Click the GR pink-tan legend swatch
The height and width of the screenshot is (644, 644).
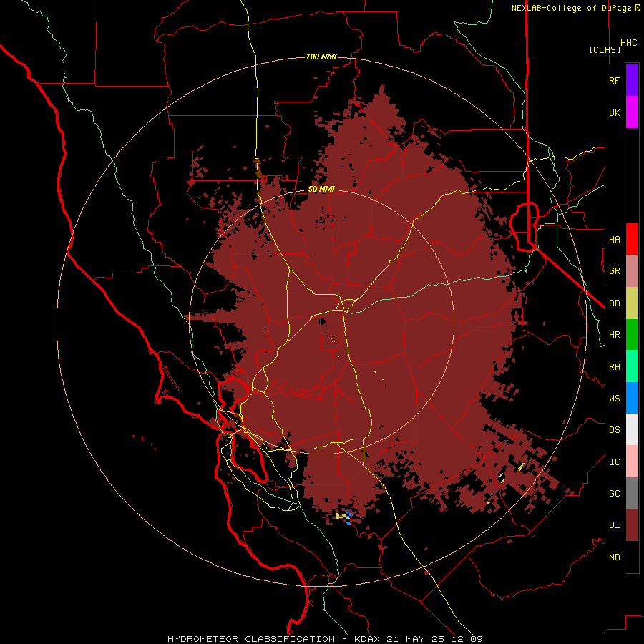(x=632, y=271)
